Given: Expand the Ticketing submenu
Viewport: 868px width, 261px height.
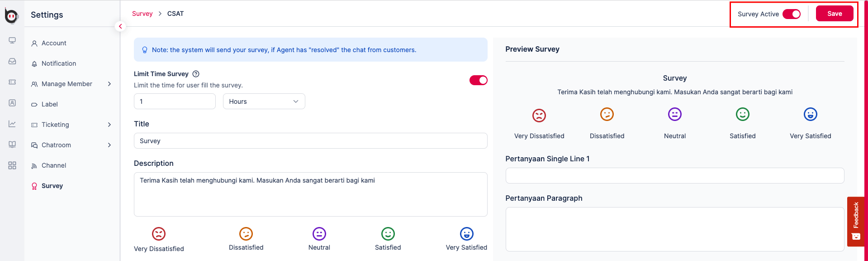Looking at the screenshot, I should tap(109, 125).
